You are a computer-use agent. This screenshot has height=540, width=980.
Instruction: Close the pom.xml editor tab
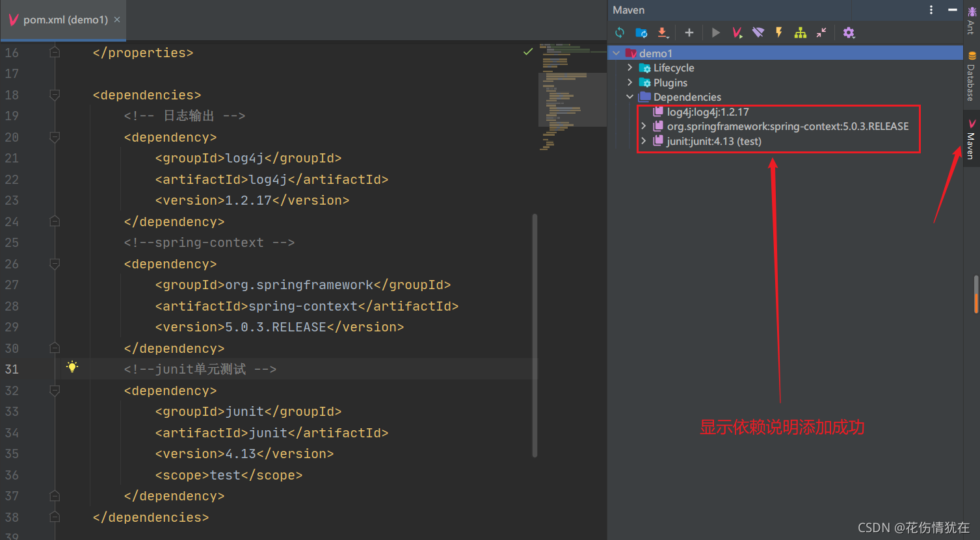[x=117, y=19]
